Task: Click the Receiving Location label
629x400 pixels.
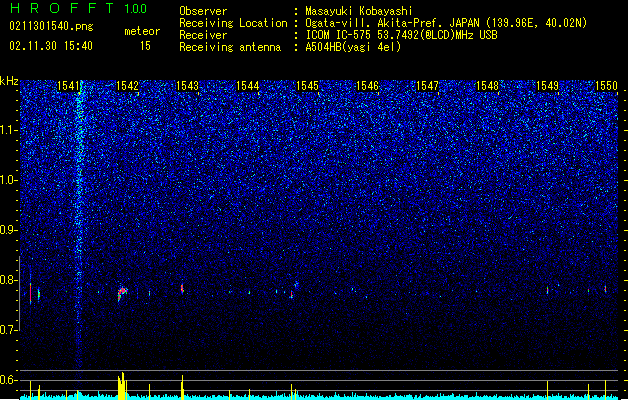Action: (233, 23)
